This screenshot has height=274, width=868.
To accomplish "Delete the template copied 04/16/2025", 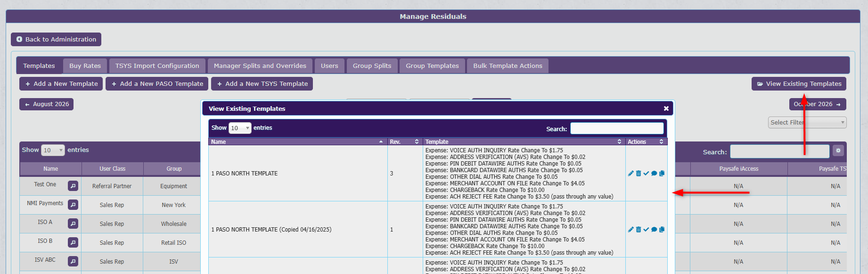I will point(639,230).
